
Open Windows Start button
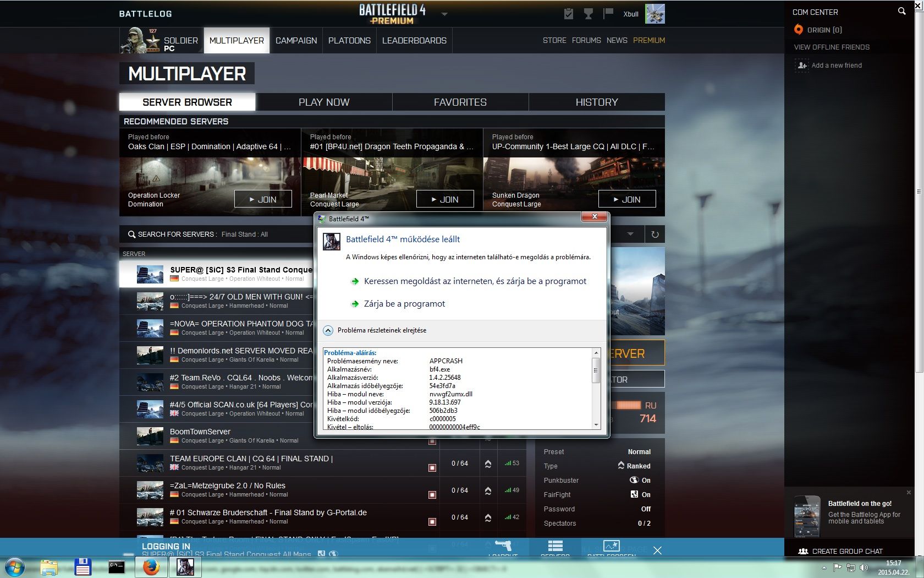pos(14,567)
